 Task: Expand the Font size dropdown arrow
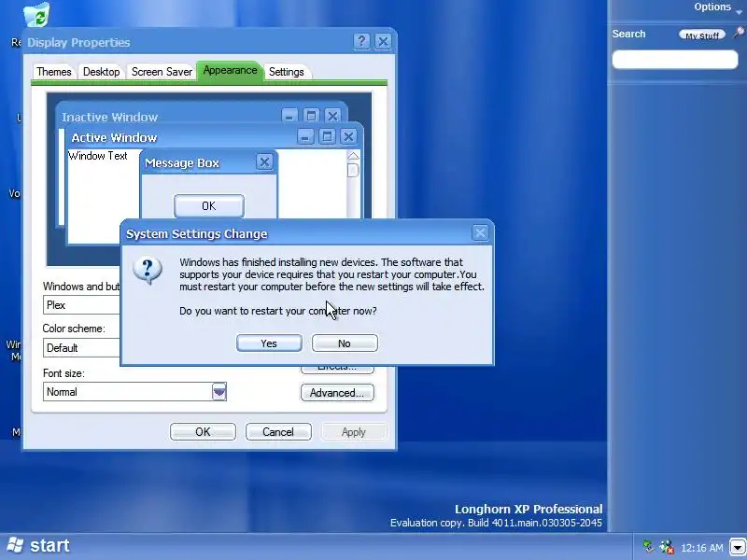[x=219, y=392]
